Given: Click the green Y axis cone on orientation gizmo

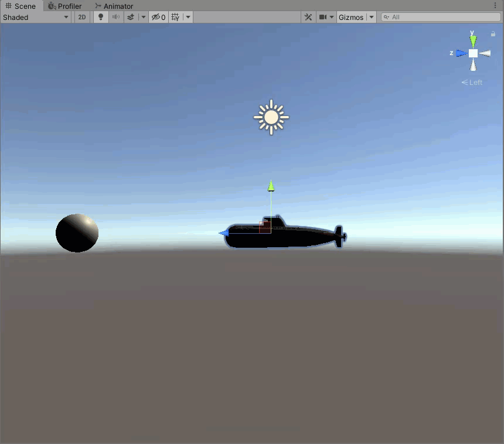Looking at the screenshot, I should (473, 41).
